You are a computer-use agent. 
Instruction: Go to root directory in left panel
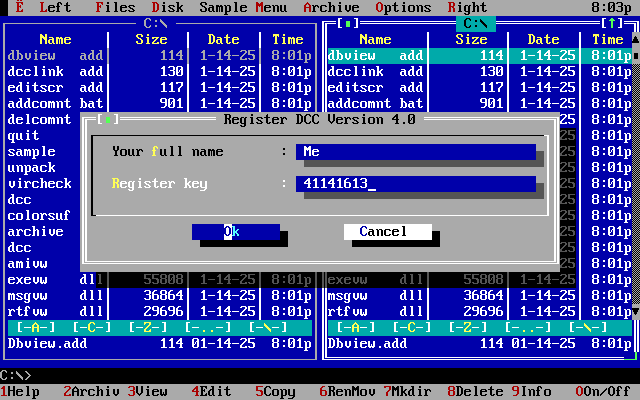(x=267, y=327)
